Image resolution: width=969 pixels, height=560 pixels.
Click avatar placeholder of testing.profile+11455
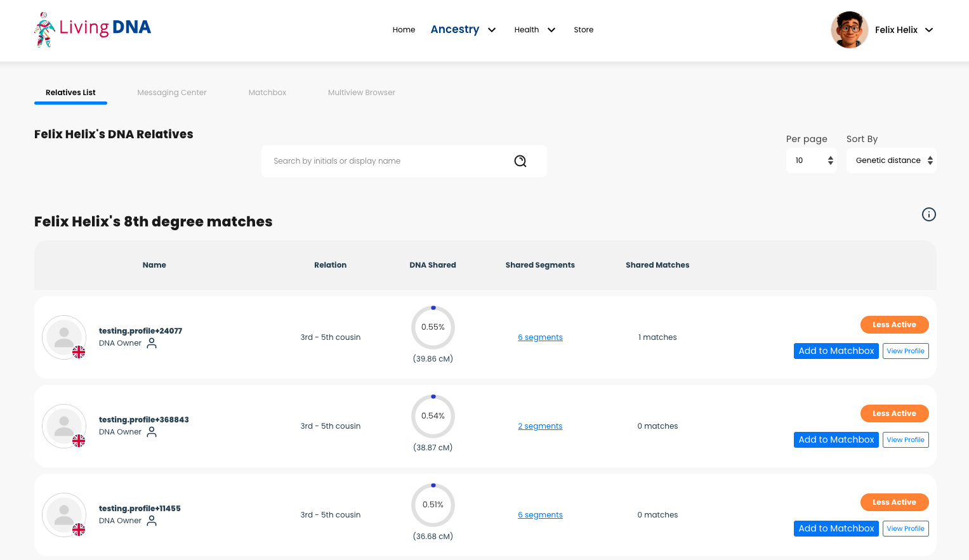point(64,515)
